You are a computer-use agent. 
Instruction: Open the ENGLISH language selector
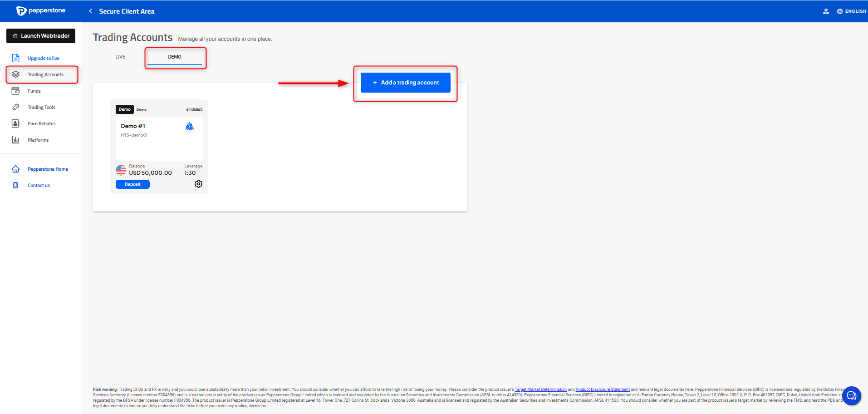click(x=852, y=11)
